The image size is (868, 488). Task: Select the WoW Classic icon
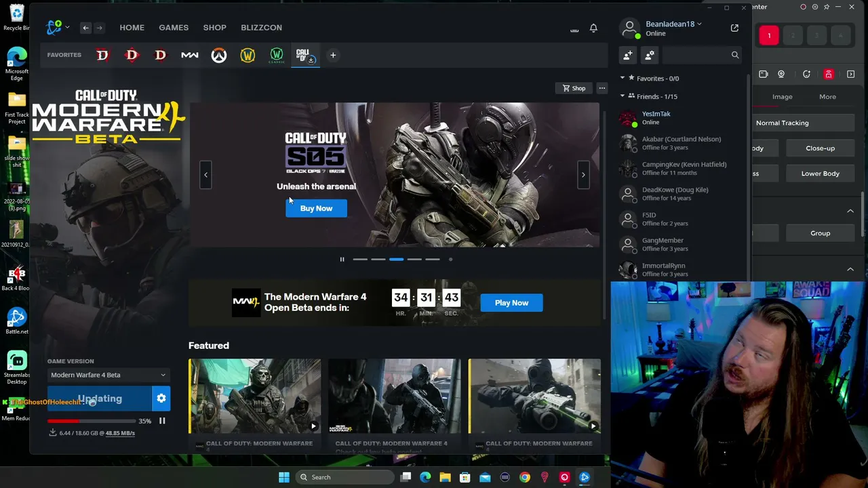(277, 55)
